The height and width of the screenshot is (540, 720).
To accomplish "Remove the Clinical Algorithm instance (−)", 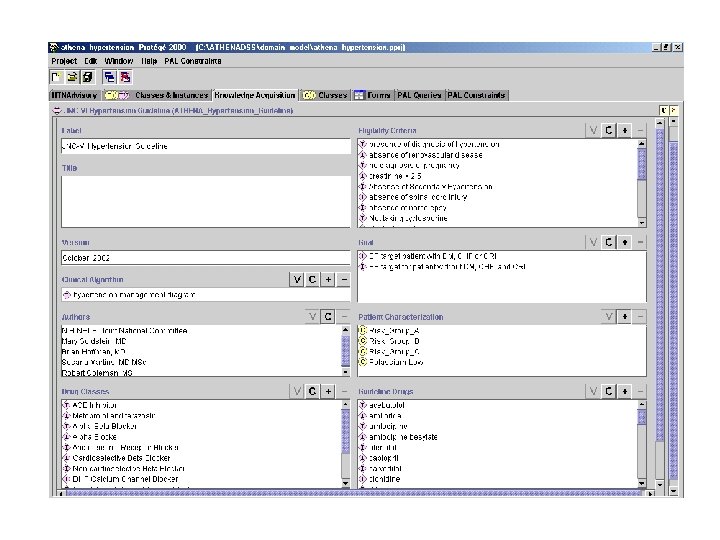I will (x=344, y=279).
